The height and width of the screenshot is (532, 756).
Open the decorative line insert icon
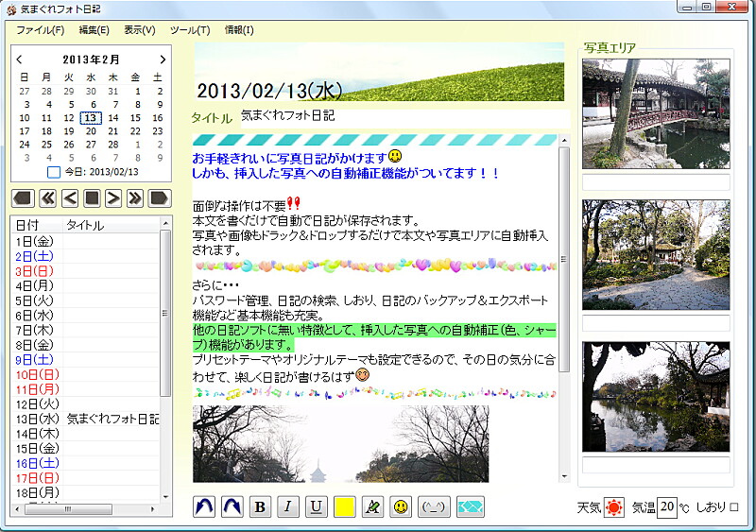pos(470,506)
